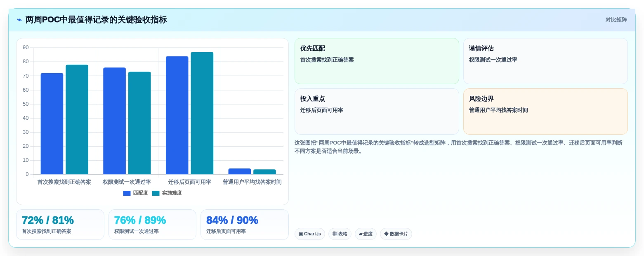Click teal 实施难度 bar for 普通用户平均找答案时间
The image size is (644, 256).
click(264, 172)
